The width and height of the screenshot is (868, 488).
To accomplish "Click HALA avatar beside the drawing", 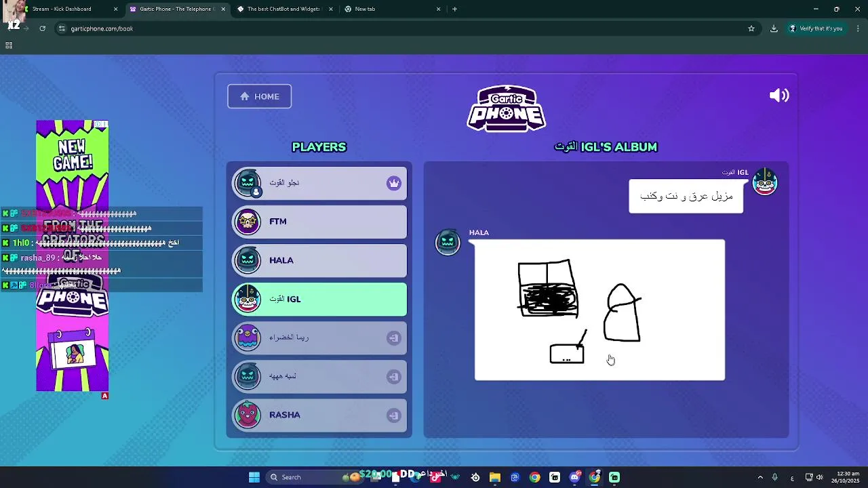I will [x=448, y=243].
